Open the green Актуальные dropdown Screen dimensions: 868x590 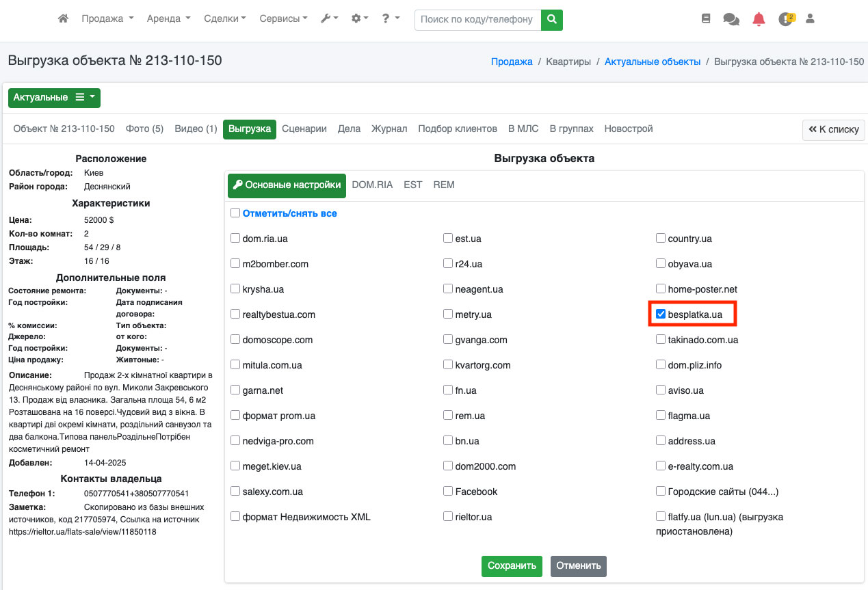pyautogui.click(x=54, y=98)
